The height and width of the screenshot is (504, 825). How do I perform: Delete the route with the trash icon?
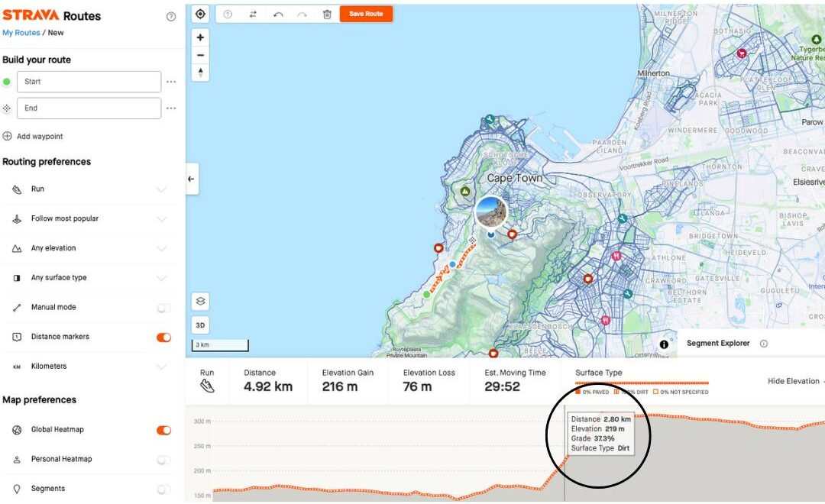327,15
